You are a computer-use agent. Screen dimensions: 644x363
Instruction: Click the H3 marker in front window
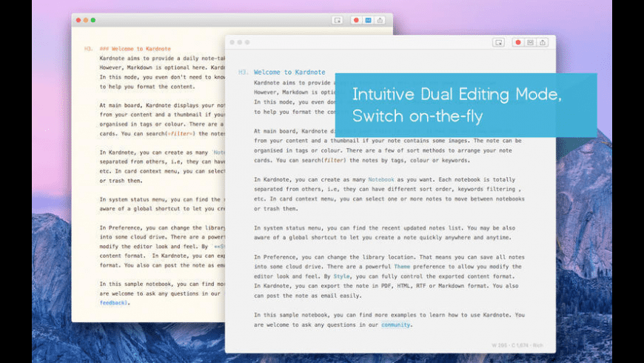point(243,72)
